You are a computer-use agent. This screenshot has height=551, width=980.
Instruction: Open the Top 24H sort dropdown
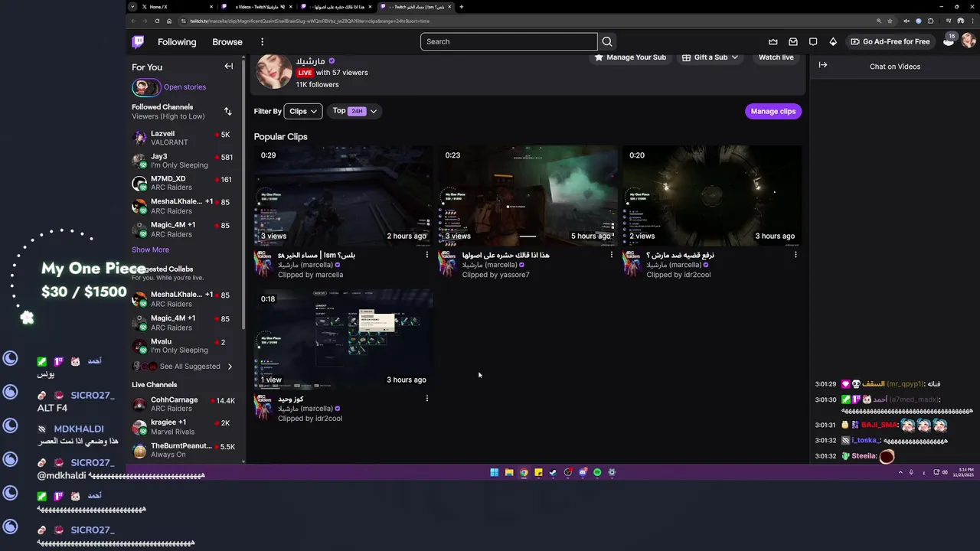coord(355,111)
